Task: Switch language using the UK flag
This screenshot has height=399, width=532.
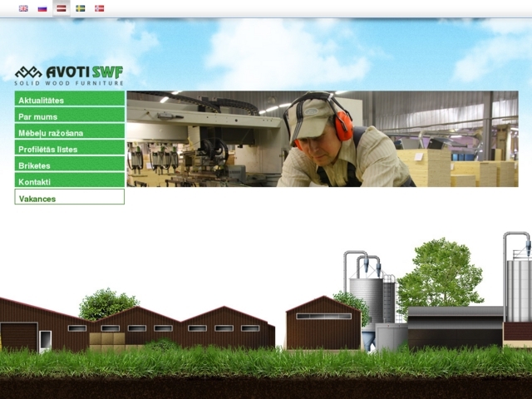Action: (23, 8)
